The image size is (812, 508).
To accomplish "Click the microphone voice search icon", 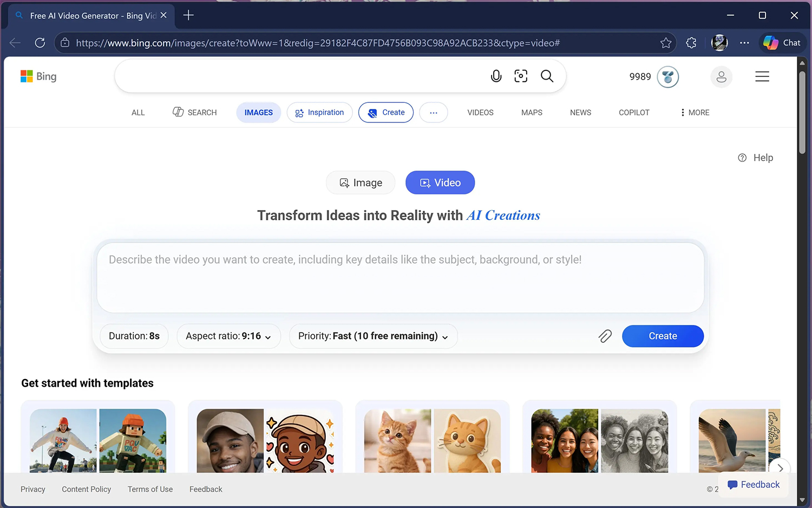I will pos(496,76).
